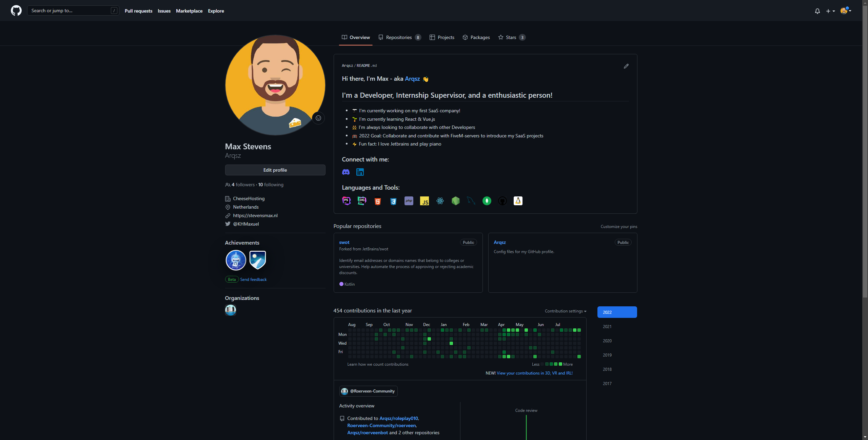This screenshot has width=868, height=440.
Task: Open the plus create-new dropdown
Action: pos(830,11)
